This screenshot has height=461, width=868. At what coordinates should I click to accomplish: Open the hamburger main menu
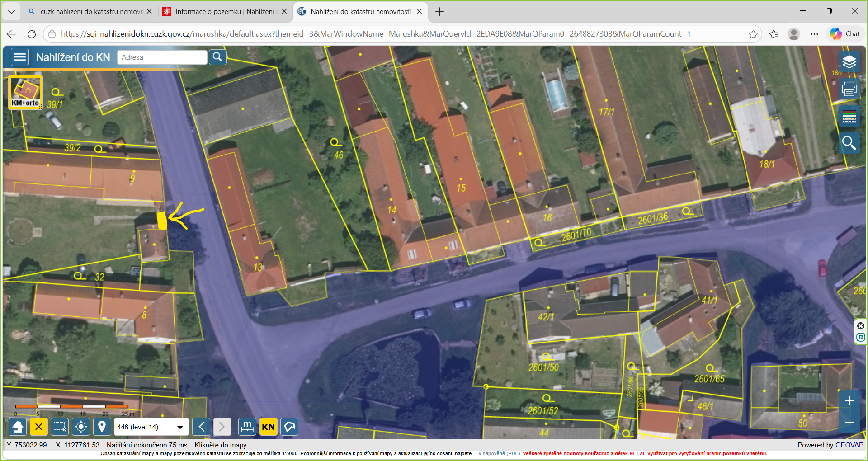pyautogui.click(x=19, y=57)
